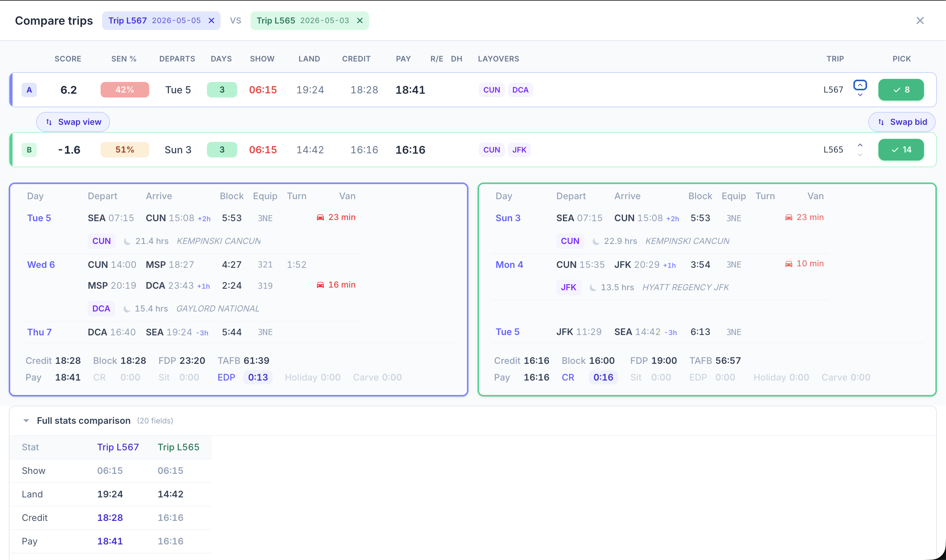Click the 51% seniority badge
This screenshot has height=560, width=946.
click(x=125, y=150)
